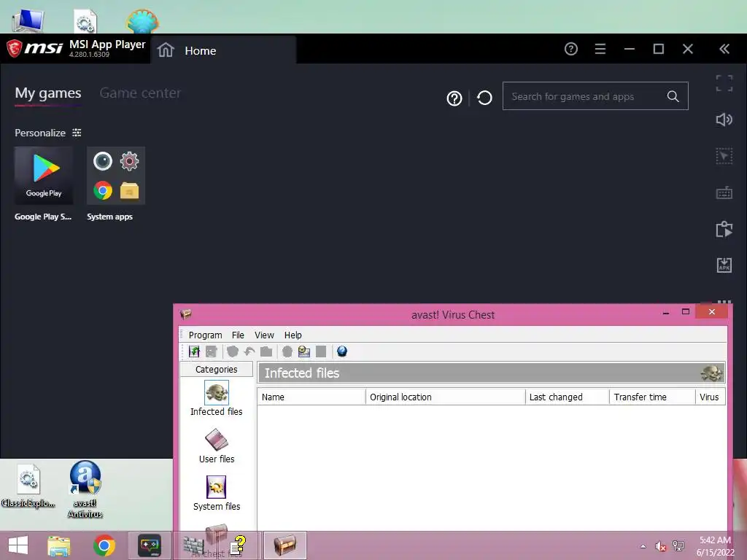Click Install APK icon in sidebar

(x=724, y=265)
